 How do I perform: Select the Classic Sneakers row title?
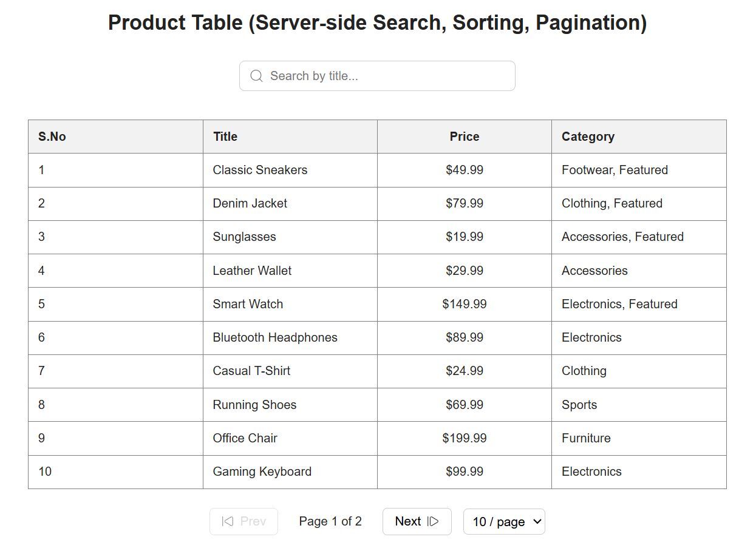[260, 170]
